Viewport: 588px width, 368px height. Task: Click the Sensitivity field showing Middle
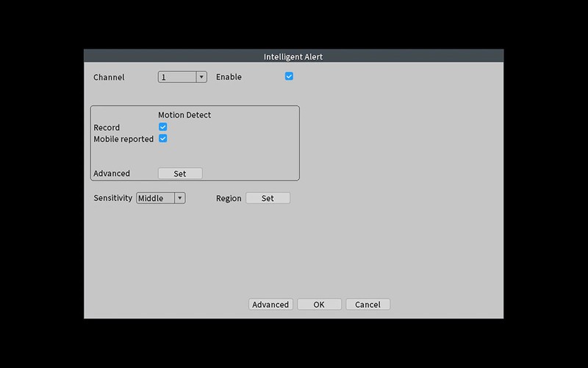click(155, 198)
